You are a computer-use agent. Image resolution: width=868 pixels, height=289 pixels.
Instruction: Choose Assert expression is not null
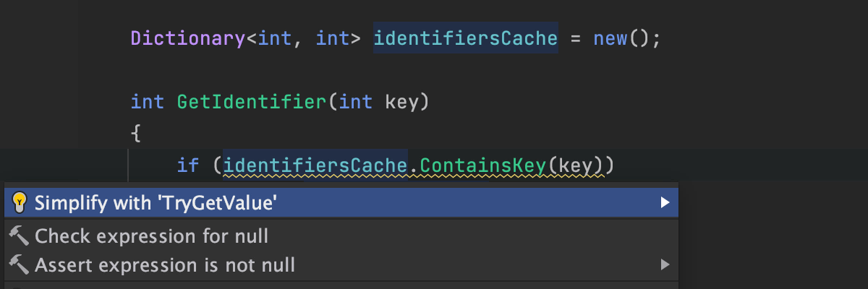[165, 265]
